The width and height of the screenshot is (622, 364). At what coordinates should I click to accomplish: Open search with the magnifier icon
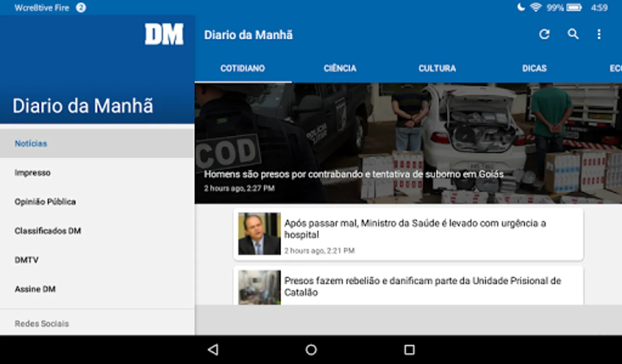(573, 34)
